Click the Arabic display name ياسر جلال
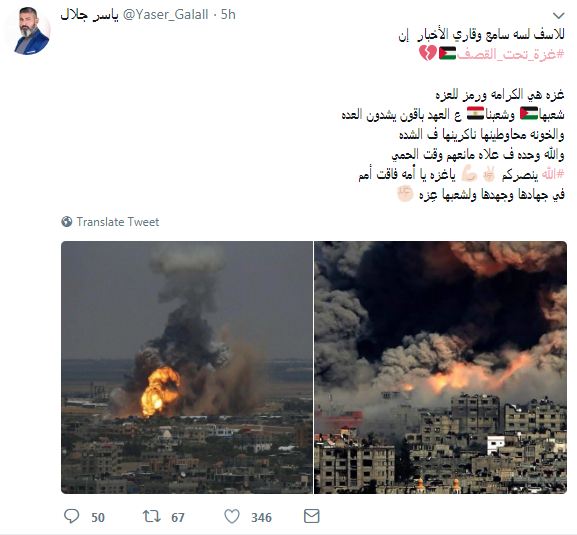577x535 pixels. 89,15
